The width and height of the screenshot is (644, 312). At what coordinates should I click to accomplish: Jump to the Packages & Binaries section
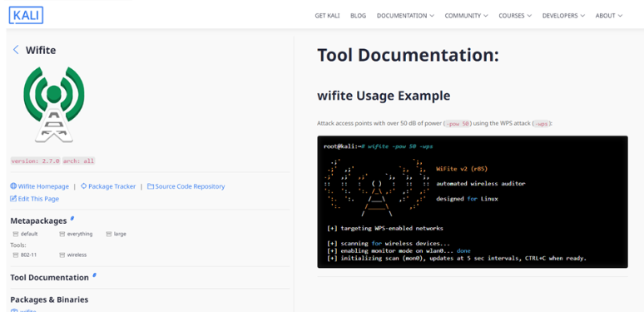[x=49, y=300]
